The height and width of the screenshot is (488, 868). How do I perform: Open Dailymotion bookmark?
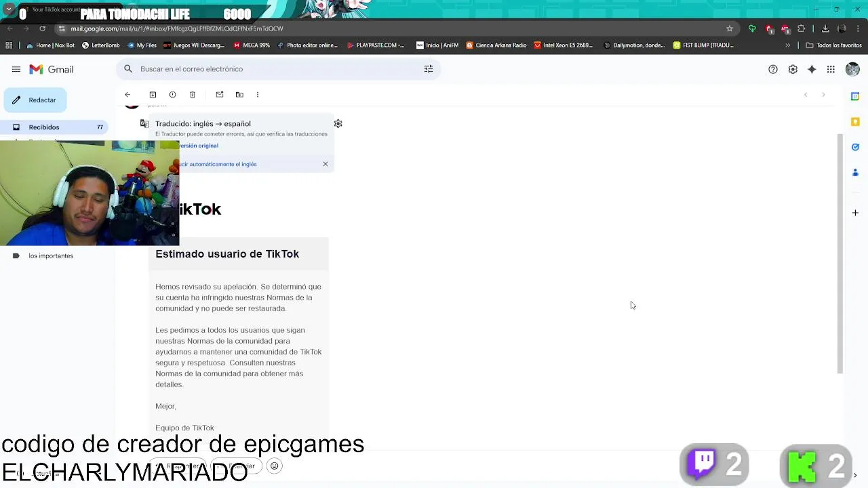pyautogui.click(x=634, y=45)
